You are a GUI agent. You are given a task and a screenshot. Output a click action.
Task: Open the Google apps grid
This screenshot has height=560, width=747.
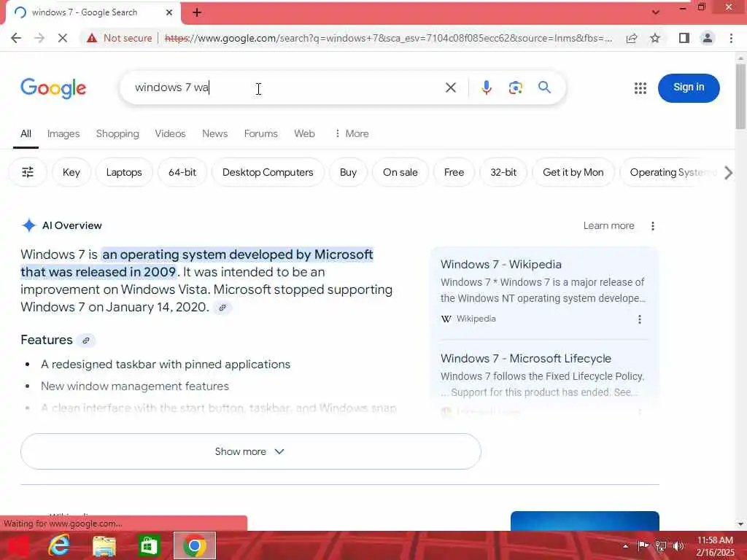640,88
